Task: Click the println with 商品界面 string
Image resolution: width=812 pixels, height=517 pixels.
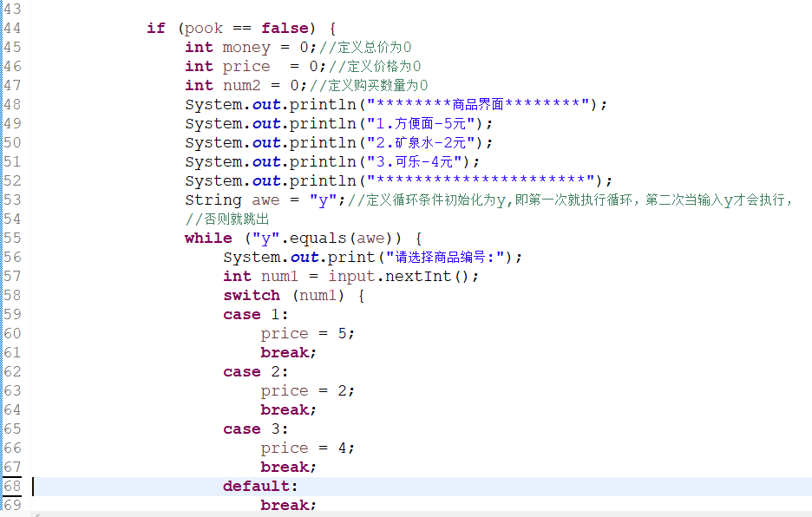Action: [x=396, y=105]
